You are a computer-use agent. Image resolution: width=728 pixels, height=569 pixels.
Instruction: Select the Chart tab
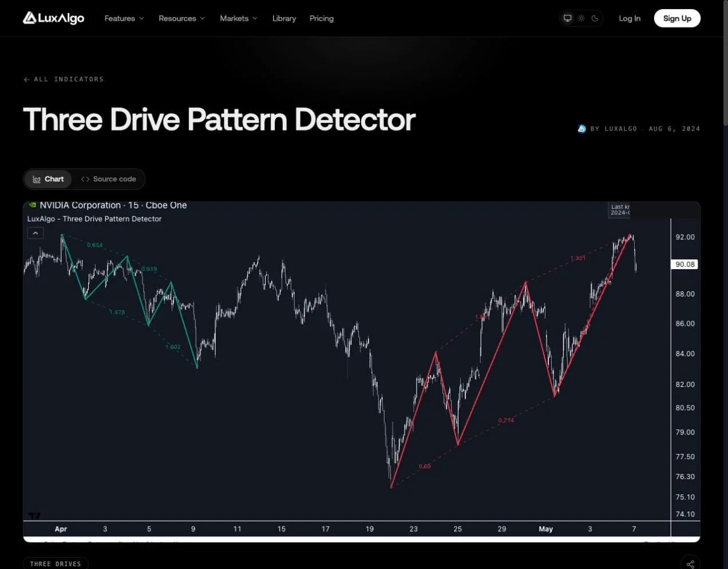[x=48, y=179]
